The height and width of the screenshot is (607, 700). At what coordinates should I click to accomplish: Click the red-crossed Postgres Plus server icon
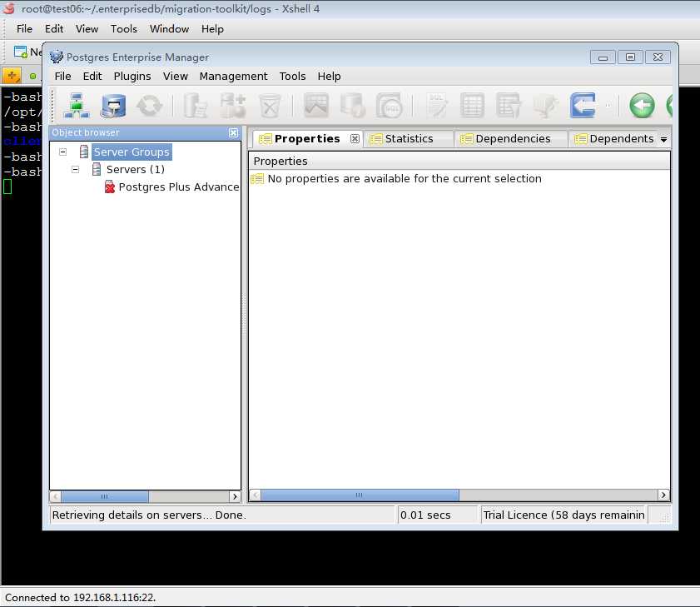(x=109, y=187)
